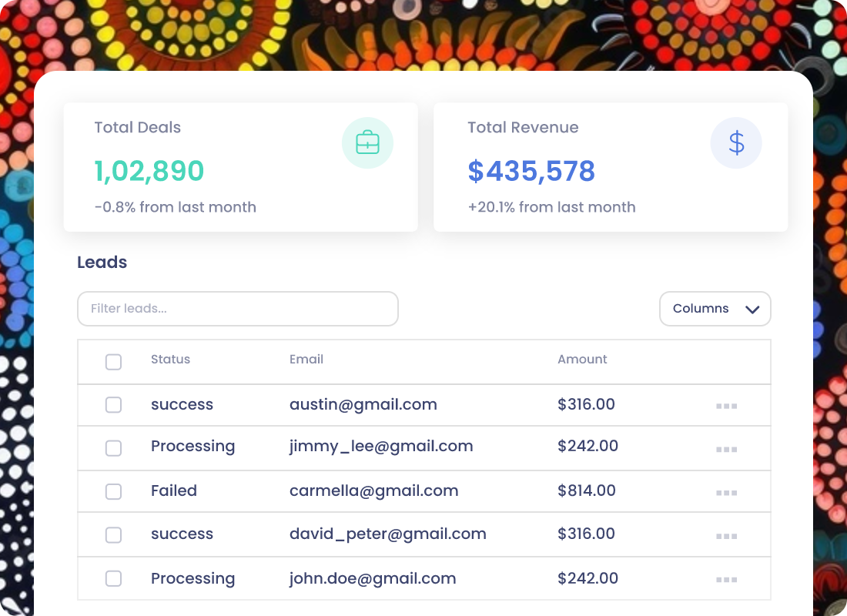Toggle the select-all checkbox in table header
847x616 pixels.
point(113,361)
